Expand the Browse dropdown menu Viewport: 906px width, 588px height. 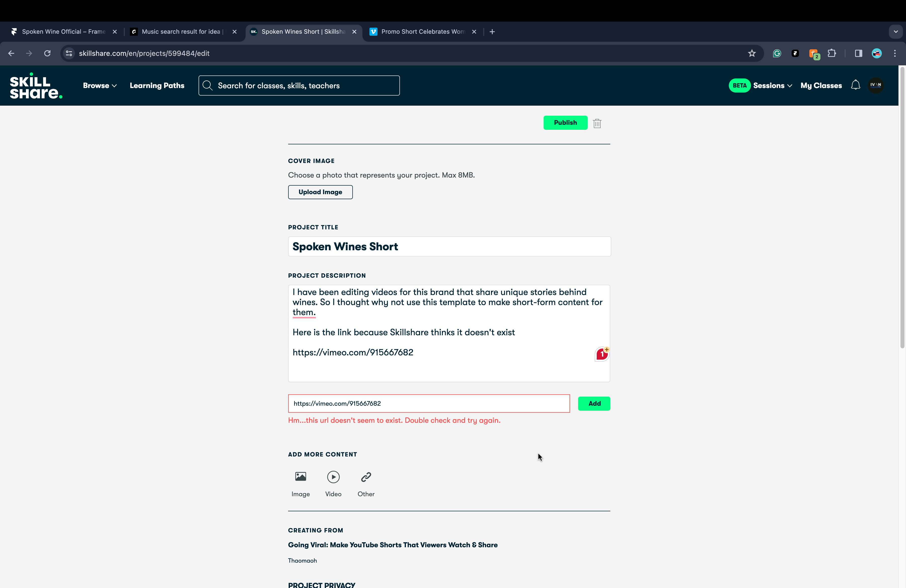coord(100,86)
